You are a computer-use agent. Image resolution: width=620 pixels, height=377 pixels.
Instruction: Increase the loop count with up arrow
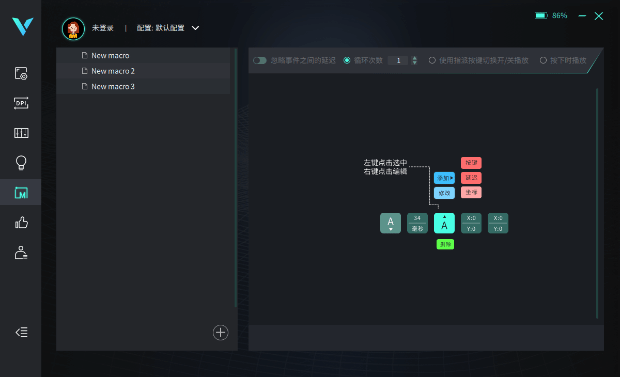point(414,58)
